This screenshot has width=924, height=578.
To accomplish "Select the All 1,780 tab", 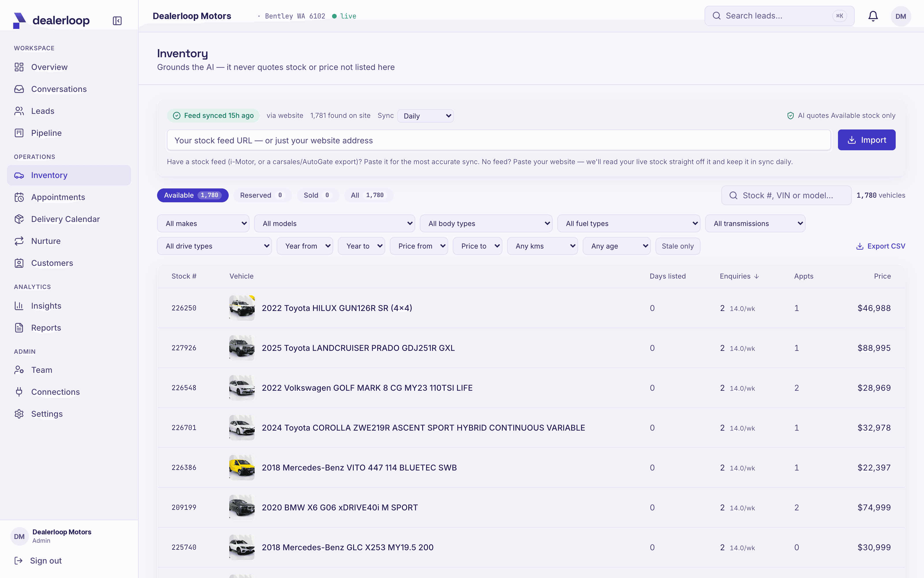I will click(368, 195).
